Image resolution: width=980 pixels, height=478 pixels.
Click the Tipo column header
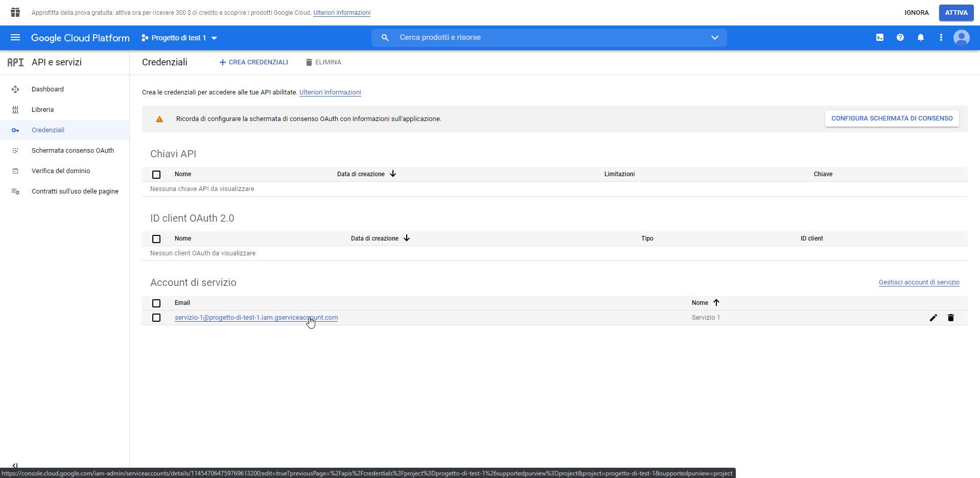[x=647, y=238]
